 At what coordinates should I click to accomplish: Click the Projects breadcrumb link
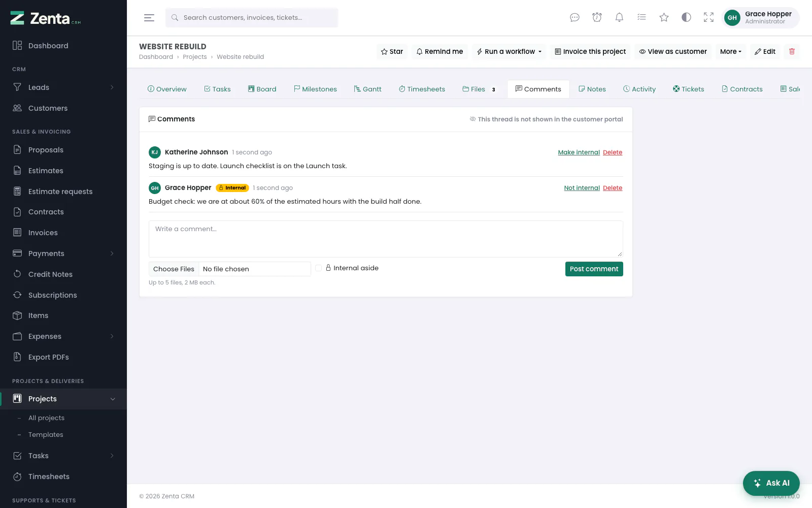click(x=195, y=57)
